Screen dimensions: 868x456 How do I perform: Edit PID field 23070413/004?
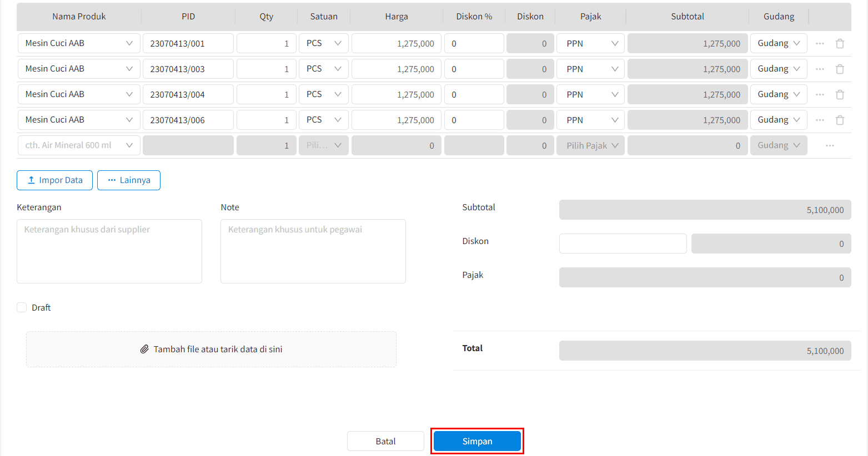click(188, 94)
